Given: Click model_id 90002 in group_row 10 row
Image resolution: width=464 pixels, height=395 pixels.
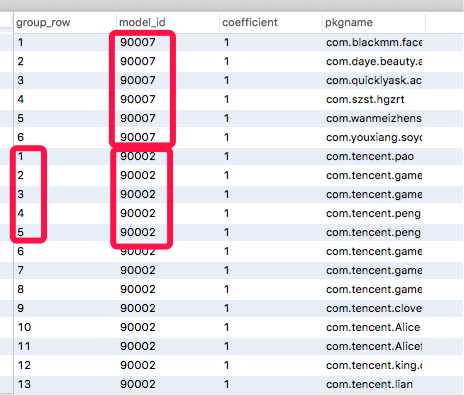Looking at the screenshot, I should tap(138, 327).
